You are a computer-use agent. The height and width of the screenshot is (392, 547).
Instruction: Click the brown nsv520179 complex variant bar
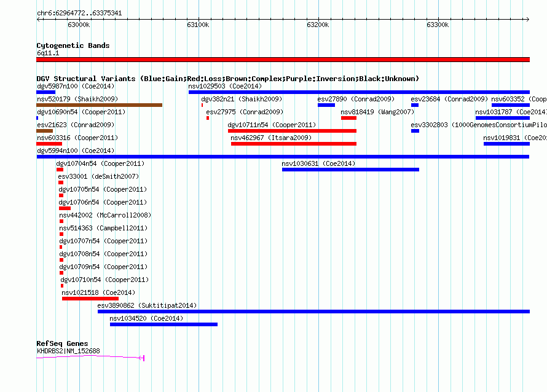click(x=99, y=105)
